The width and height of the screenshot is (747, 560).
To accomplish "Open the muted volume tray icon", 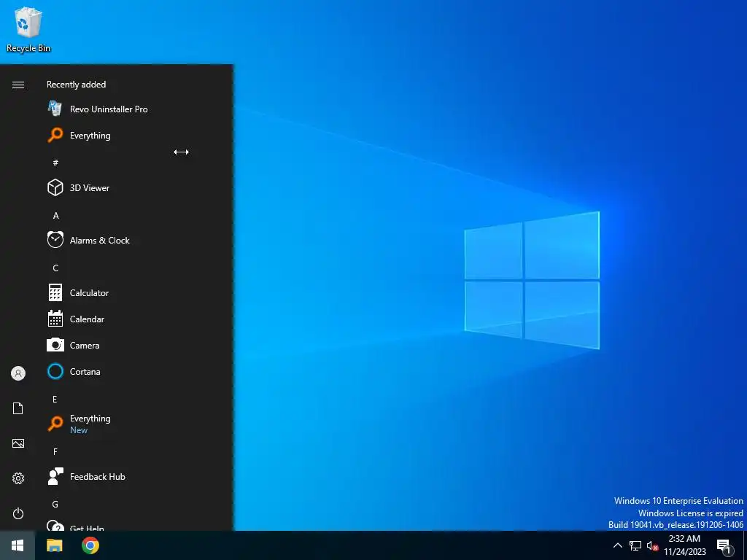I will click(652, 545).
